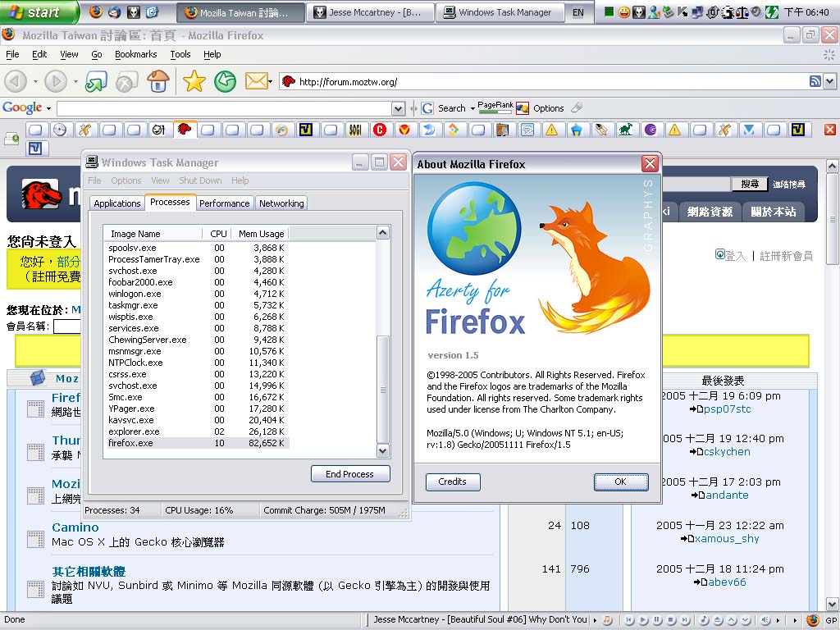Open the Google search box history dropdown
The width and height of the screenshot is (840, 630).
[398, 108]
